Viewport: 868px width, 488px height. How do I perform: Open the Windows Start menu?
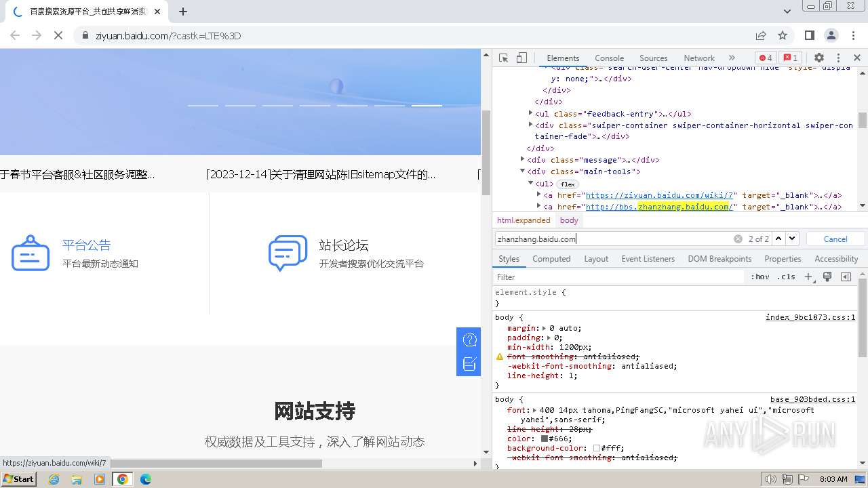(19, 479)
